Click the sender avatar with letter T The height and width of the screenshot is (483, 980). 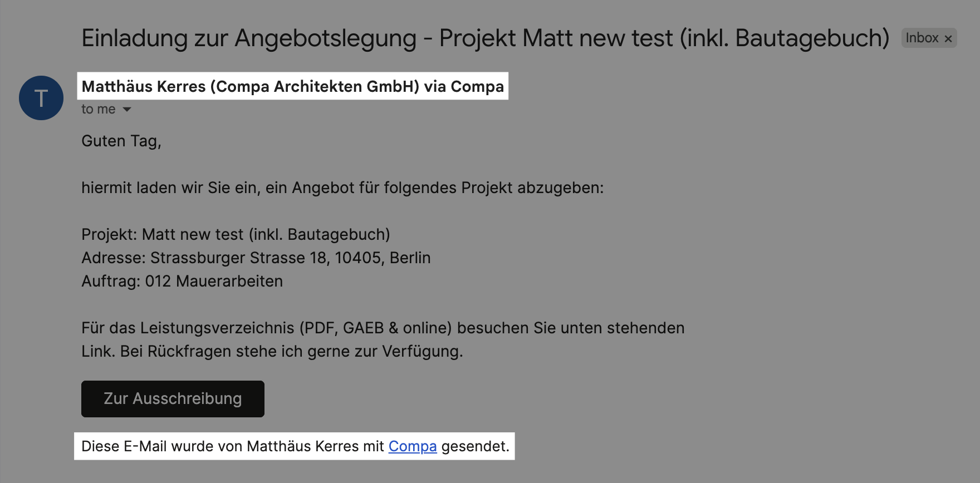coord(41,98)
